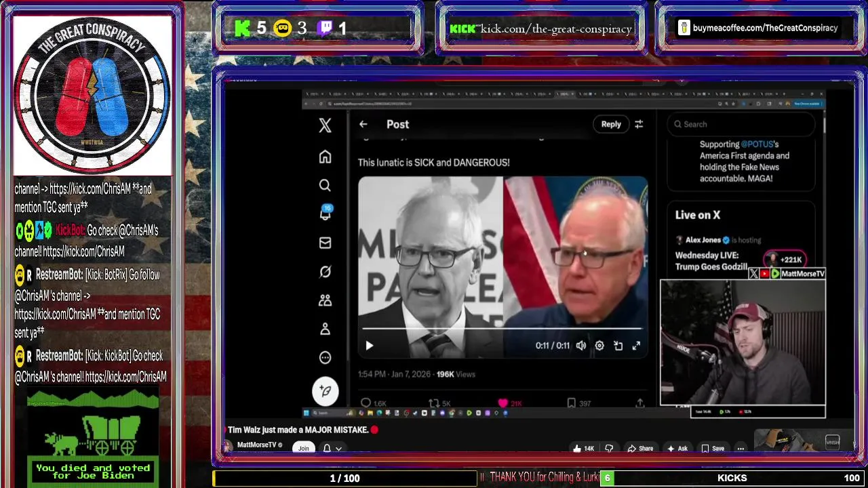Click the yellow robot viewer count icon
Image resolution: width=868 pixels, height=488 pixels.
(x=282, y=28)
